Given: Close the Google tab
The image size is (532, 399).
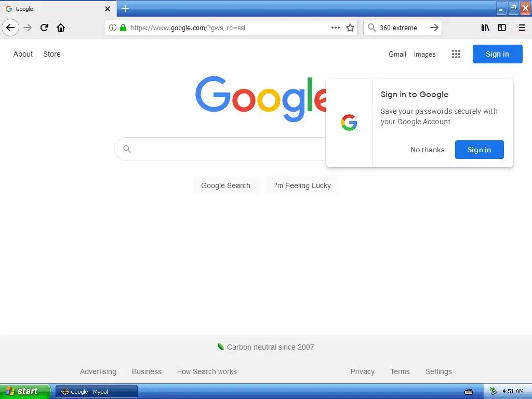Looking at the screenshot, I should [x=108, y=9].
